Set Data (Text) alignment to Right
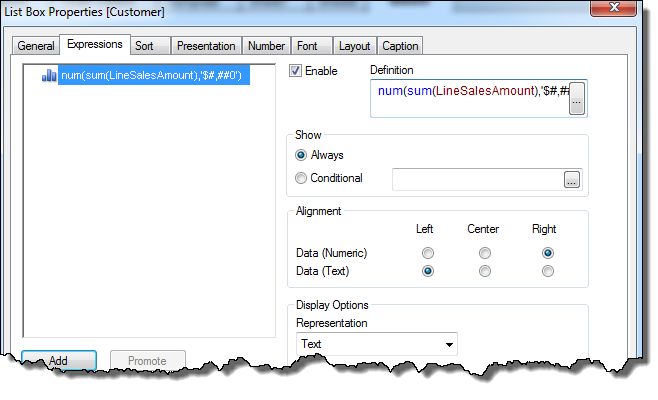 [548, 271]
